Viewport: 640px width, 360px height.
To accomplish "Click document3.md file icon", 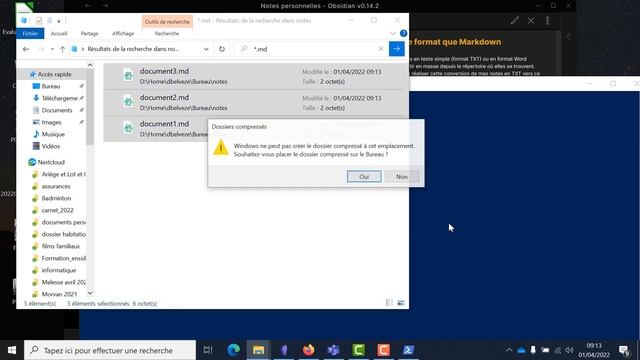I will pyautogui.click(x=128, y=76).
